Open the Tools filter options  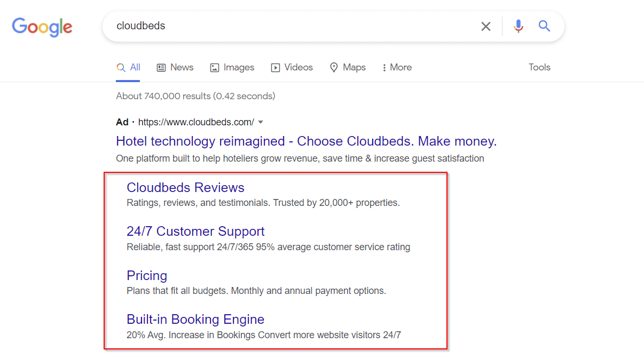pyautogui.click(x=539, y=67)
